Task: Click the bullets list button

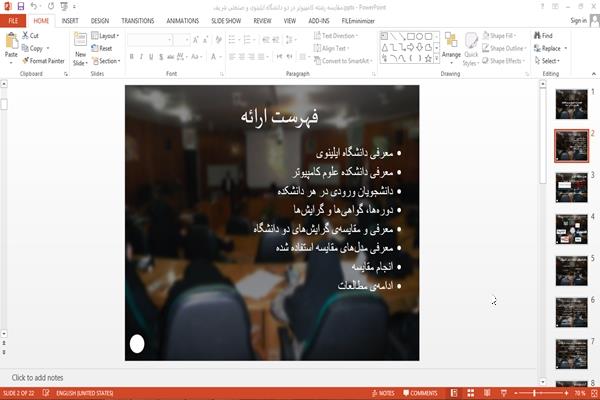Action: pyautogui.click(x=232, y=39)
